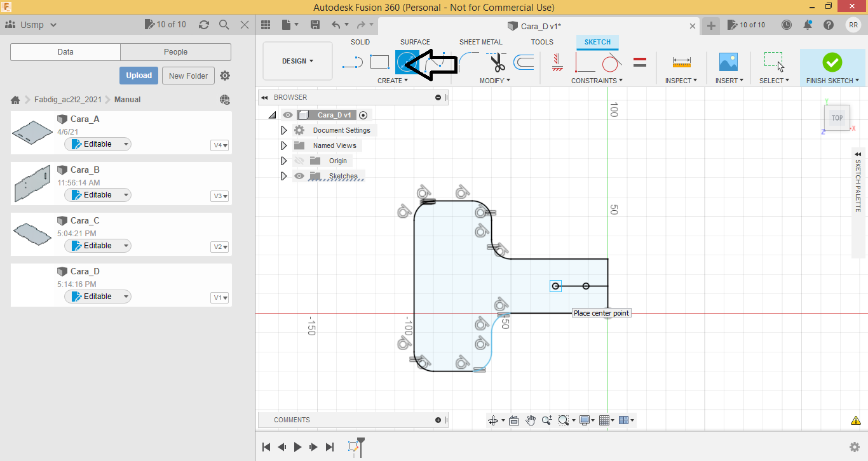The height and width of the screenshot is (461, 868).
Task: Open the Insert image tool
Action: point(728,62)
